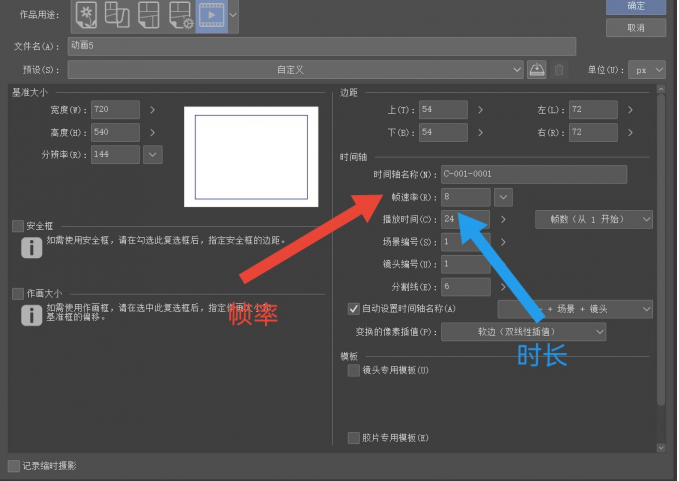Open slider arrow next to 高度
The image size is (679, 481).
tap(152, 132)
